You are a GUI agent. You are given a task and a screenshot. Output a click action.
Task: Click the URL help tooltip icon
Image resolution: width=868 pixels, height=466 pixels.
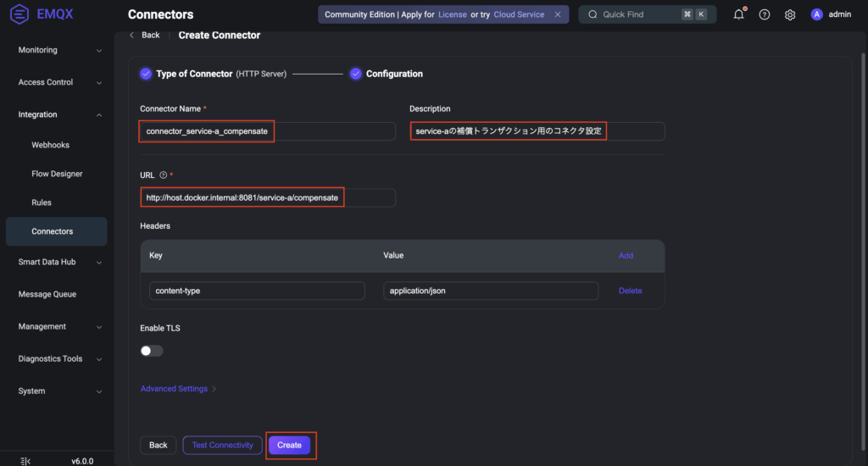(x=163, y=175)
